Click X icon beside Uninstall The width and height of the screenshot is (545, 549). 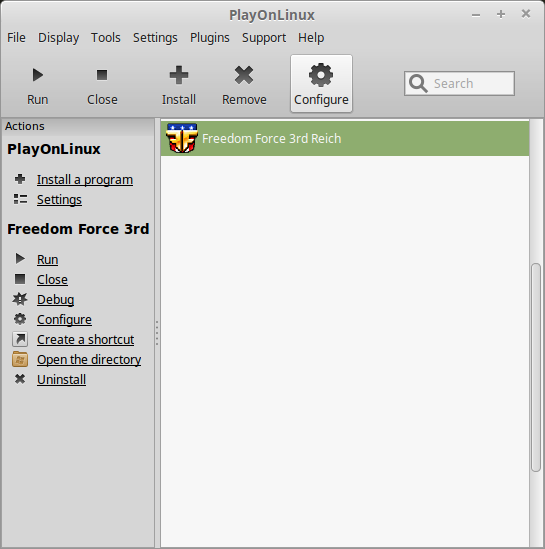20,379
